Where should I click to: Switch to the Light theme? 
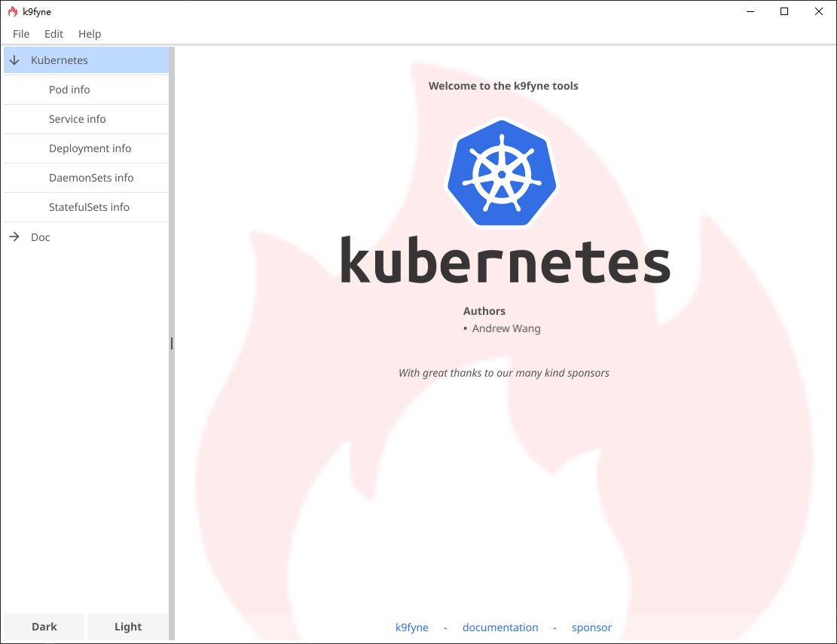coord(127,627)
